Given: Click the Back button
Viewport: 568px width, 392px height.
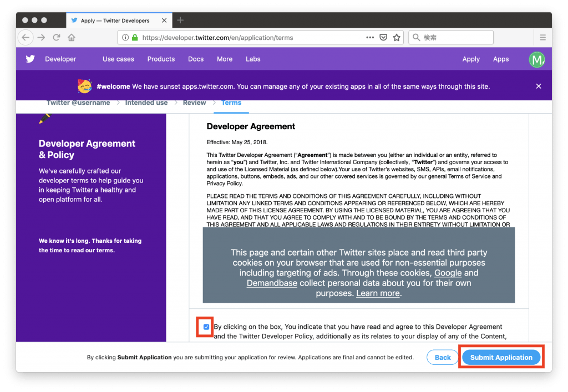Looking at the screenshot, I should tap(443, 358).
